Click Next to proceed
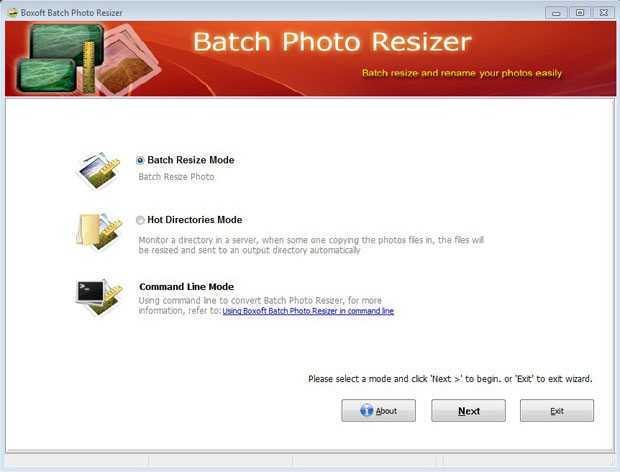 pyautogui.click(x=468, y=410)
